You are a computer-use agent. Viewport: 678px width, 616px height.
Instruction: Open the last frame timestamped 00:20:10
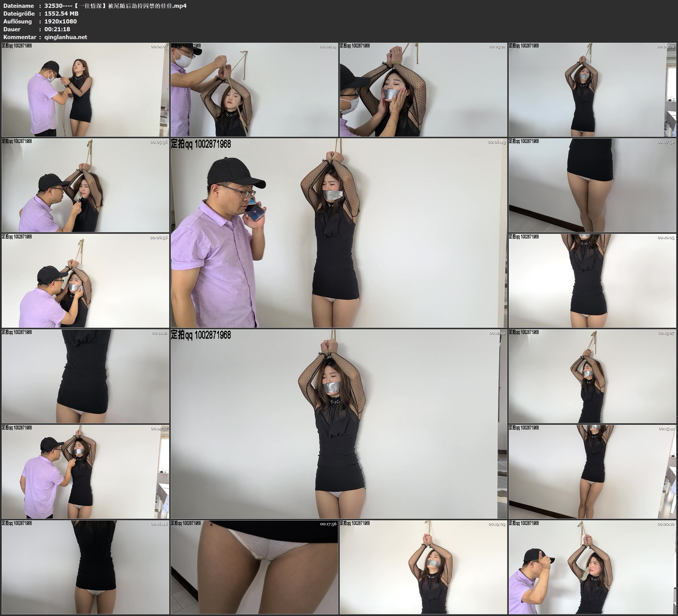tap(592, 567)
